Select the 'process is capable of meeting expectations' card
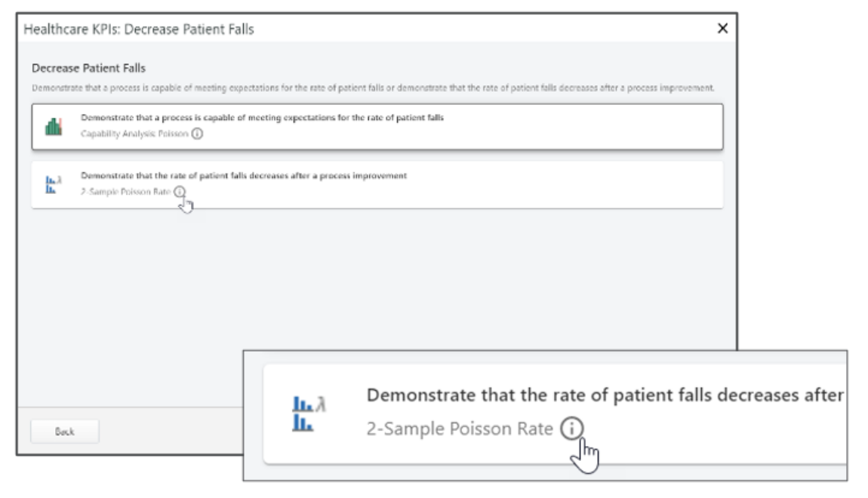Viewport: 868px width, 498px height. click(377, 127)
